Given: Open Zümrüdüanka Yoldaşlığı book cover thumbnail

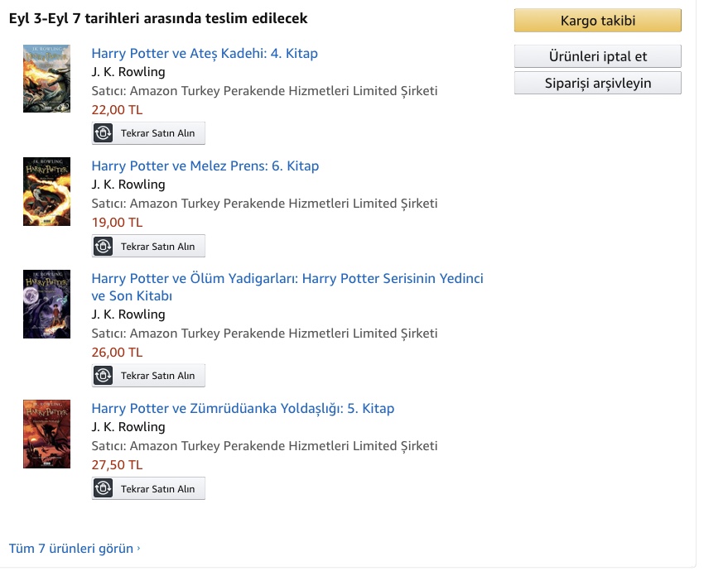Looking at the screenshot, I should (46, 434).
